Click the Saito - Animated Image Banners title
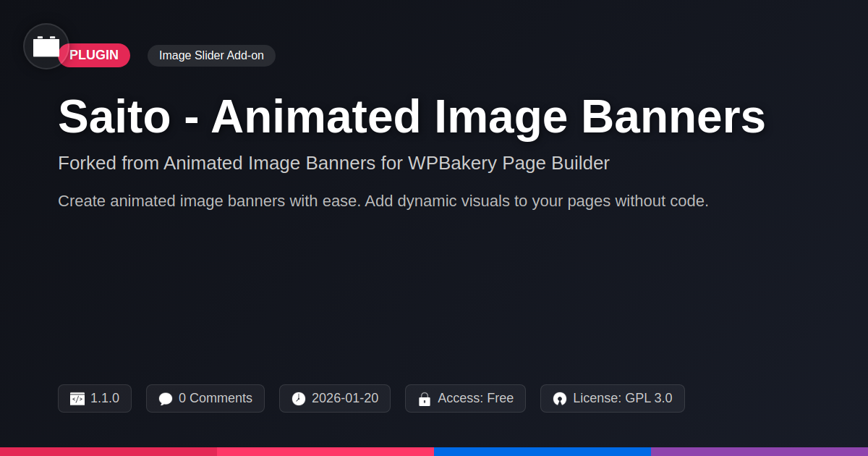Viewport: 868px width, 456px height. pyautogui.click(x=412, y=117)
